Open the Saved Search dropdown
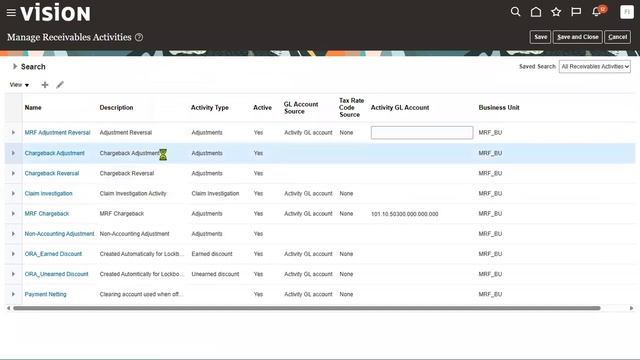Image resolution: width=640 pixels, height=360 pixels. pos(595,67)
